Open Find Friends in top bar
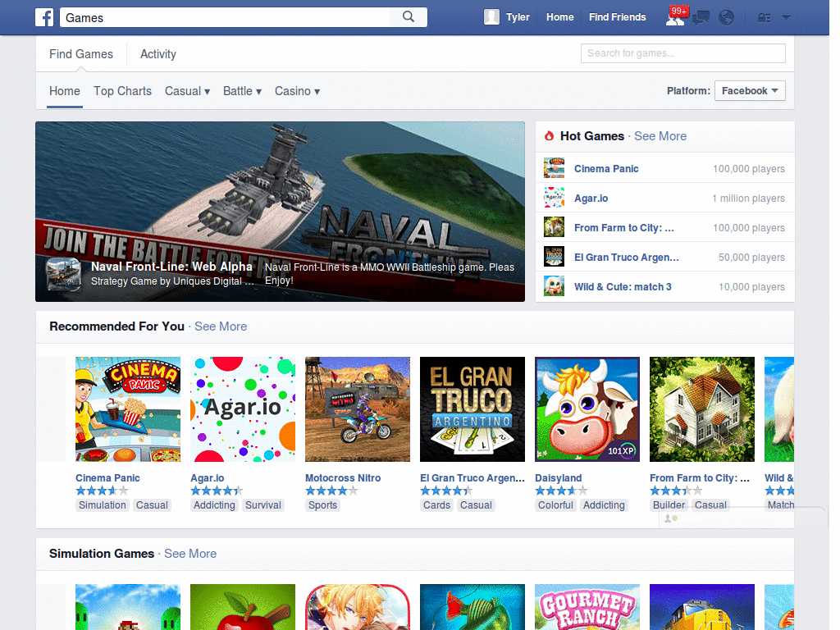The height and width of the screenshot is (630, 840). 617,17
